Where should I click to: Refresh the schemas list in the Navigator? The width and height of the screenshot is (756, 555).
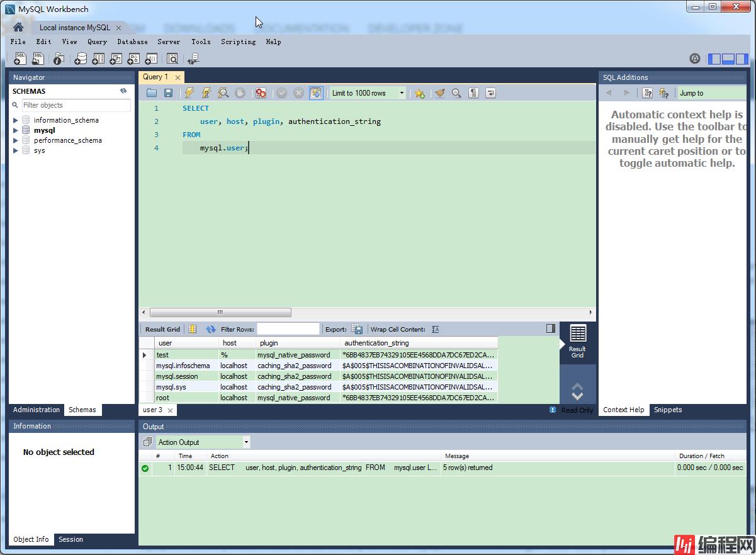pyautogui.click(x=123, y=91)
